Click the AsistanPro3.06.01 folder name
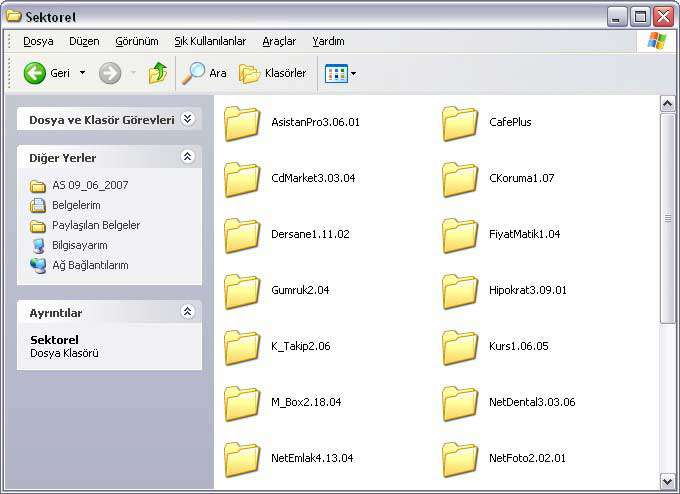Screen dimensions: 680x494 coord(315,122)
